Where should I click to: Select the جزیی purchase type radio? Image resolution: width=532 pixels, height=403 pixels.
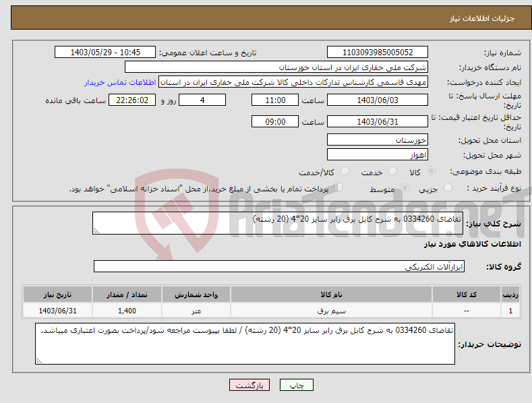448,188
